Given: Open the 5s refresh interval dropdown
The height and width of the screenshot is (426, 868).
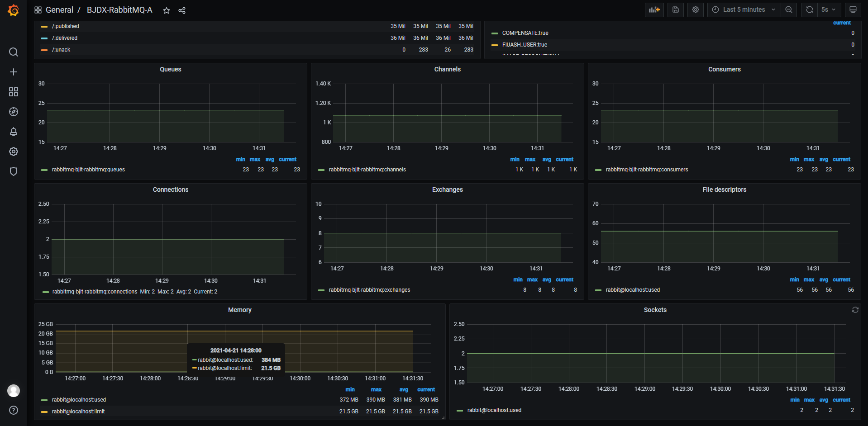Looking at the screenshot, I should coord(829,9).
